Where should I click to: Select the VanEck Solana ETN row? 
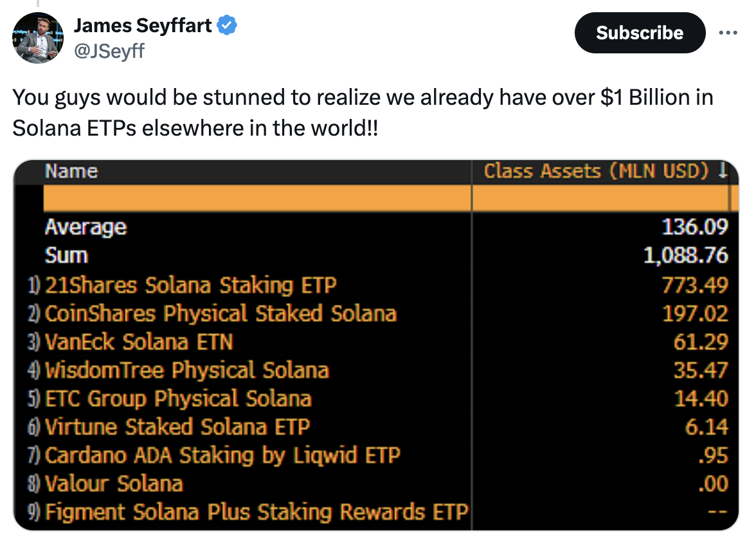coord(139,342)
